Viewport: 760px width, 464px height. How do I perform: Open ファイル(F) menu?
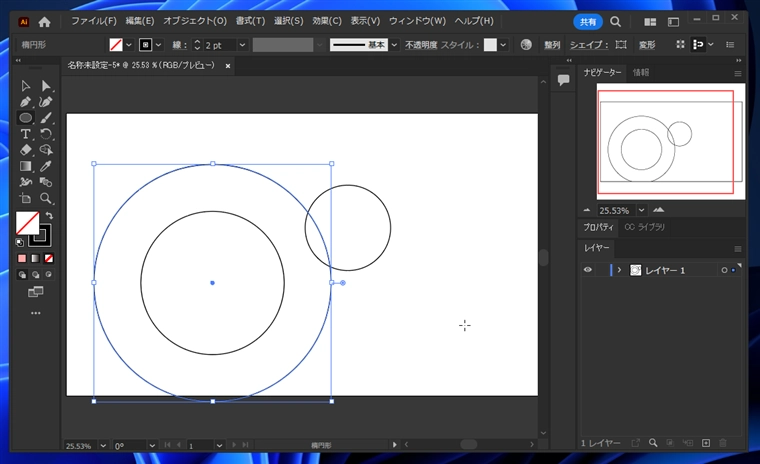pos(94,21)
